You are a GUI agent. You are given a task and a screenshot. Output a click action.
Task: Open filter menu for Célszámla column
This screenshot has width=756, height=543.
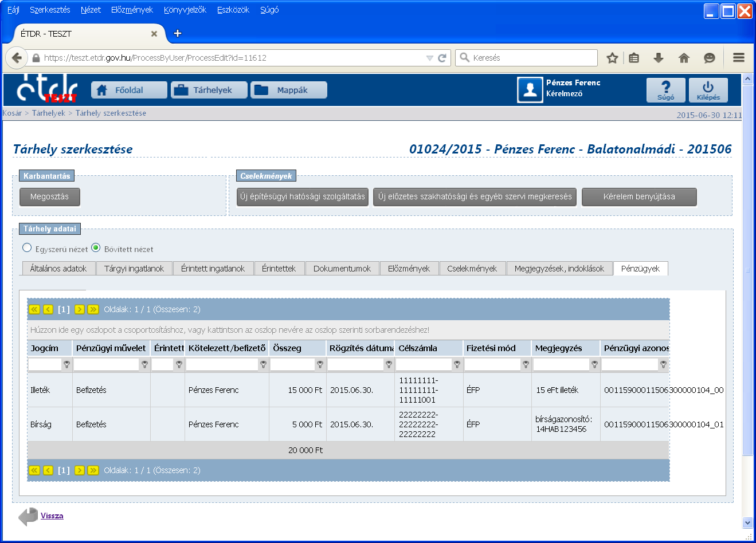tap(457, 364)
